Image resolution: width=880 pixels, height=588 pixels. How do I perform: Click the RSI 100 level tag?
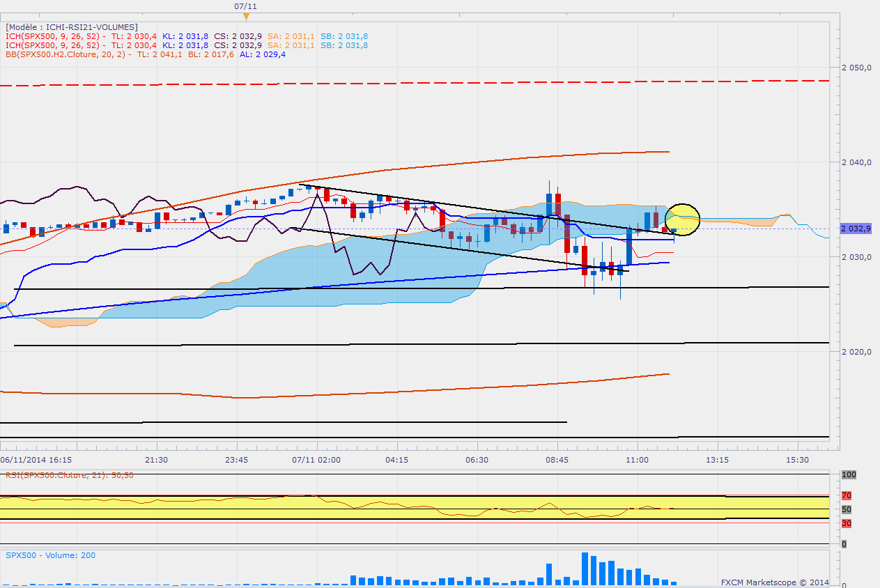(849, 474)
